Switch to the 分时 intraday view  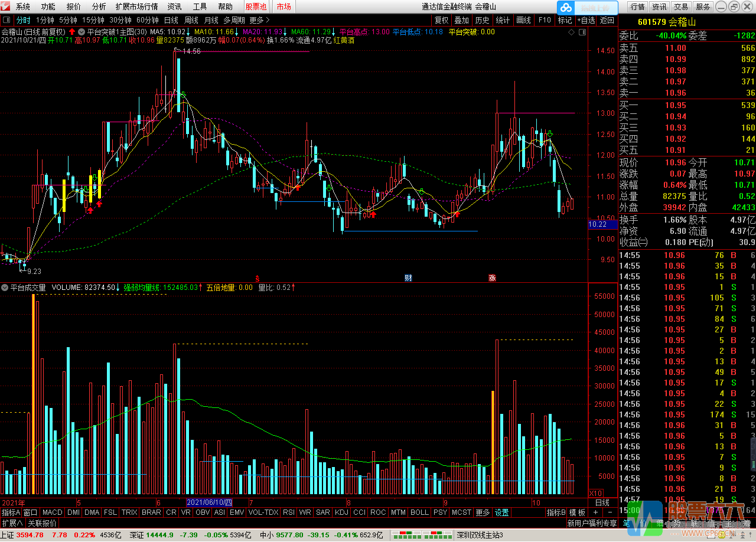[x=23, y=20]
